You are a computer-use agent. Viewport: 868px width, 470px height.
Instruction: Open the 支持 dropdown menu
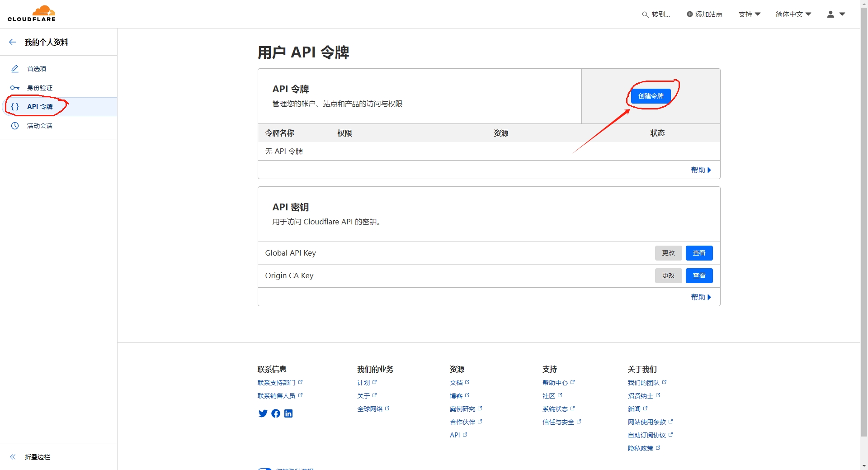(750, 14)
